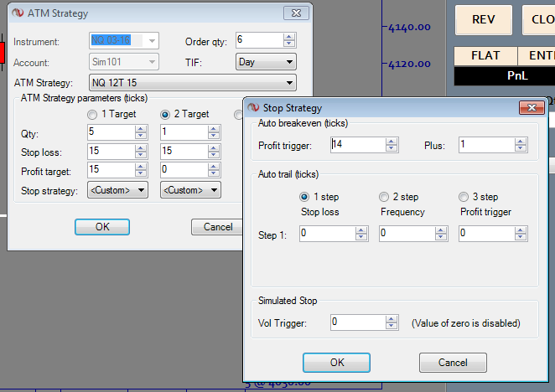Open the Instrument dropdown NQ 03-16
Image resolution: width=555 pixels, height=392 pixels.
click(x=124, y=41)
